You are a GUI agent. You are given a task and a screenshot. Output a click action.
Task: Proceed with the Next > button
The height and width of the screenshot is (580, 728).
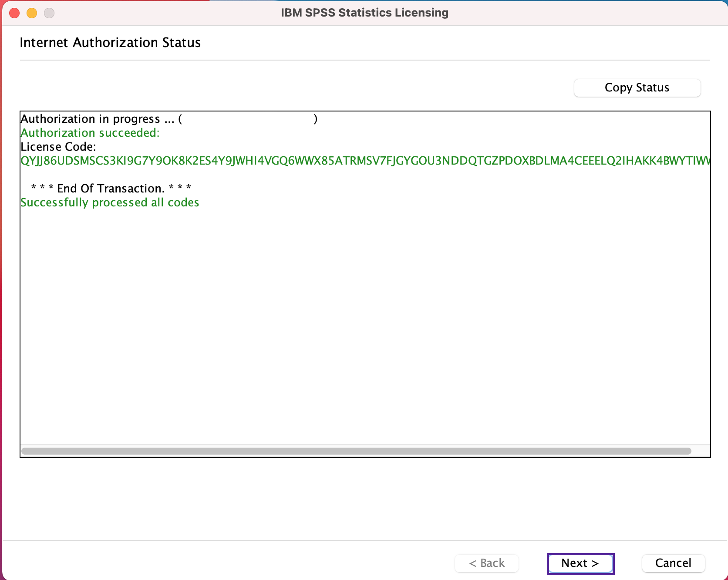[x=580, y=563]
